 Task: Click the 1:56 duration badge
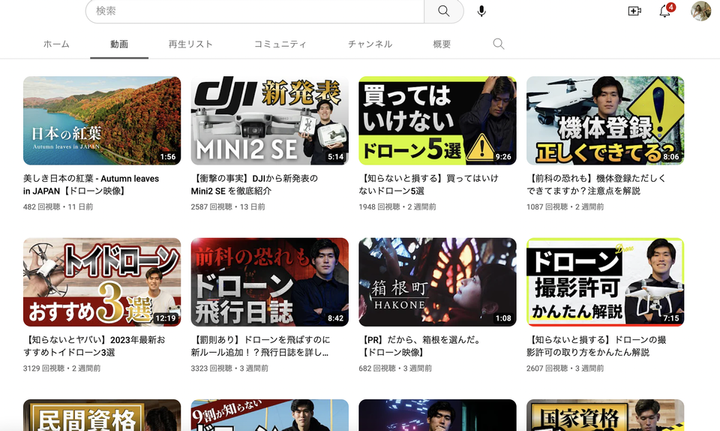168,157
